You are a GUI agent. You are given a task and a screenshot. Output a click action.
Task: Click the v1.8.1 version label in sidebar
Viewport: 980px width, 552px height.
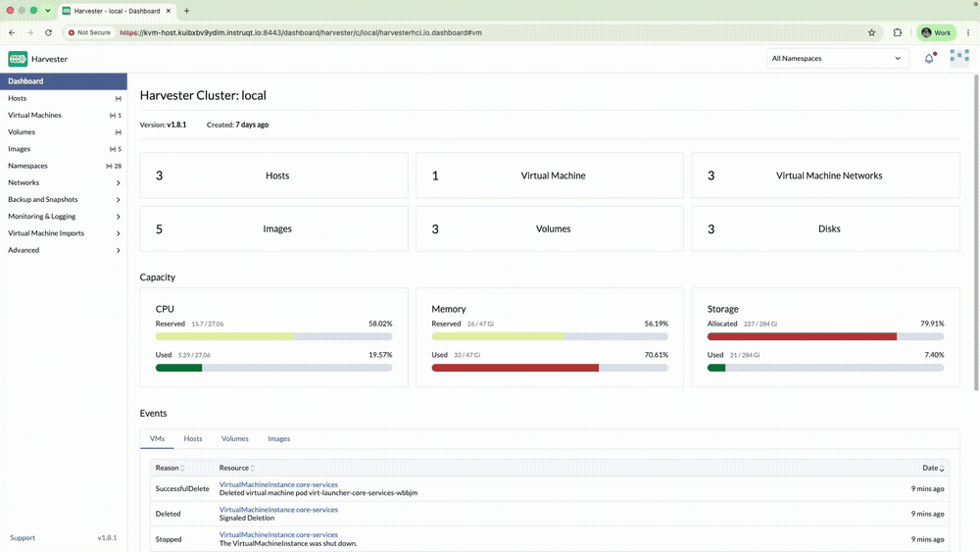tap(107, 537)
